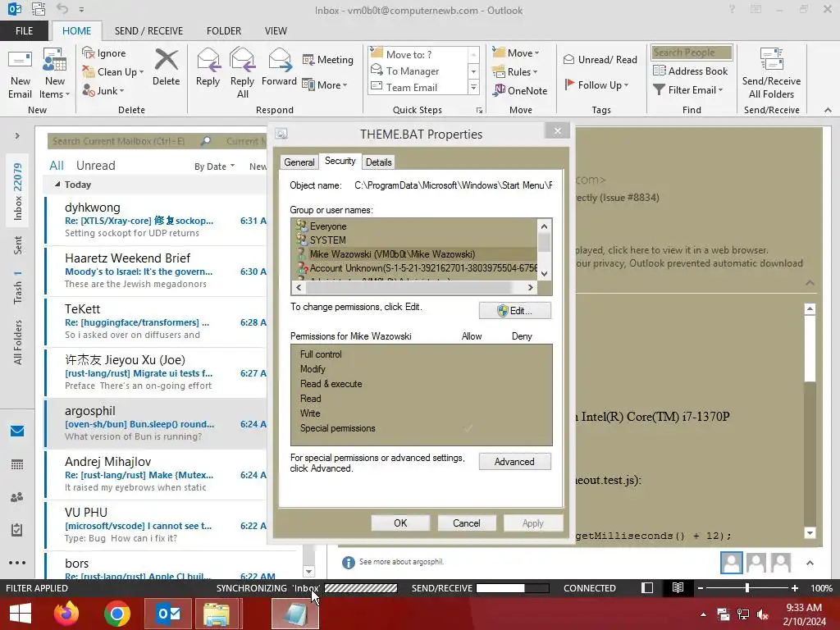Click Reply All in Respond group
840x630 pixels.
tap(242, 73)
